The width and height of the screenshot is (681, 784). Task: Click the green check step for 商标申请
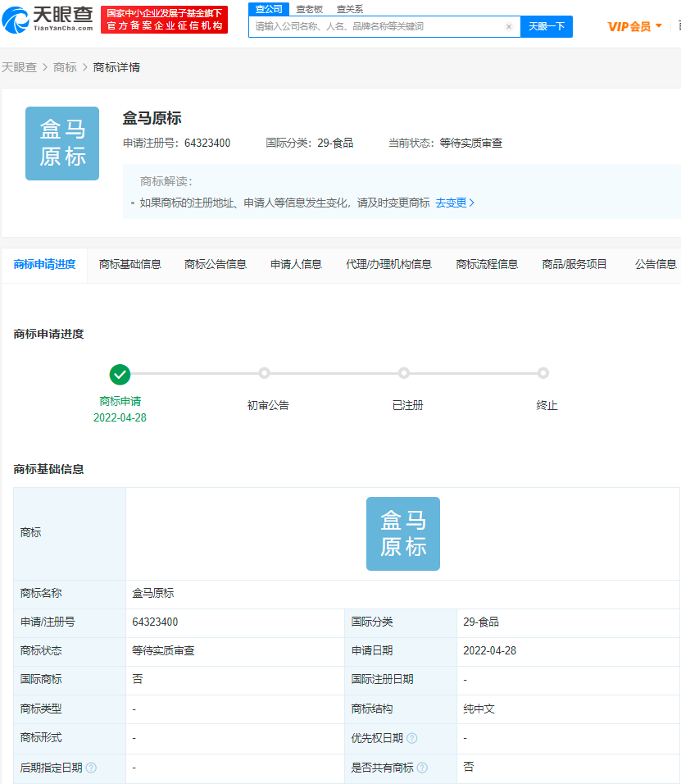click(x=120, y=374)
